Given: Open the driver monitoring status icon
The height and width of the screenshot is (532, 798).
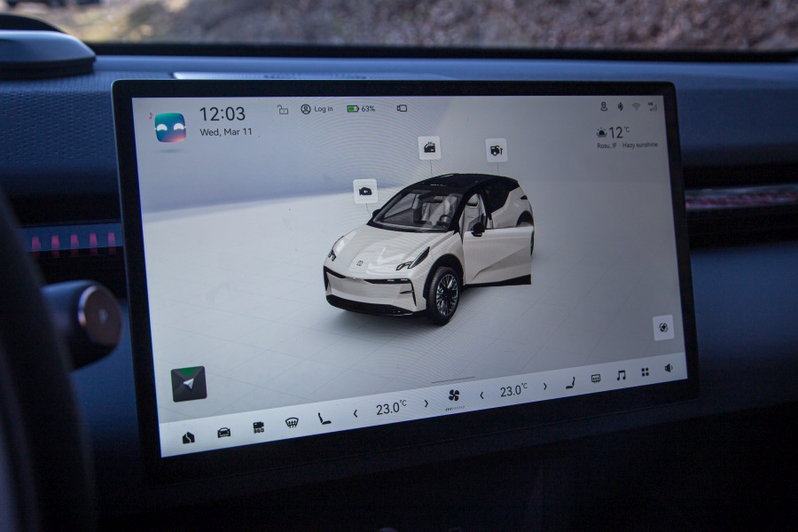Looking at the screenshot, I should point(604,106).
